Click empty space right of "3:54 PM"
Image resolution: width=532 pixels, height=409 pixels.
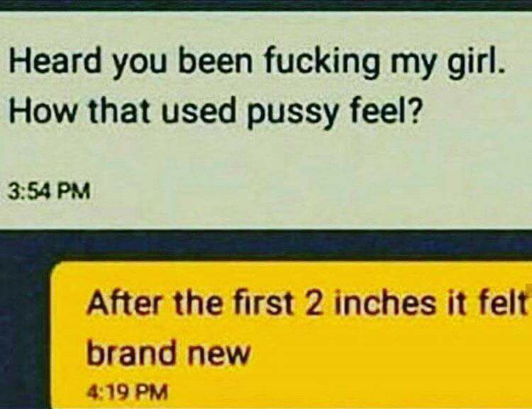pyautogui.click(x=305, y=191)
